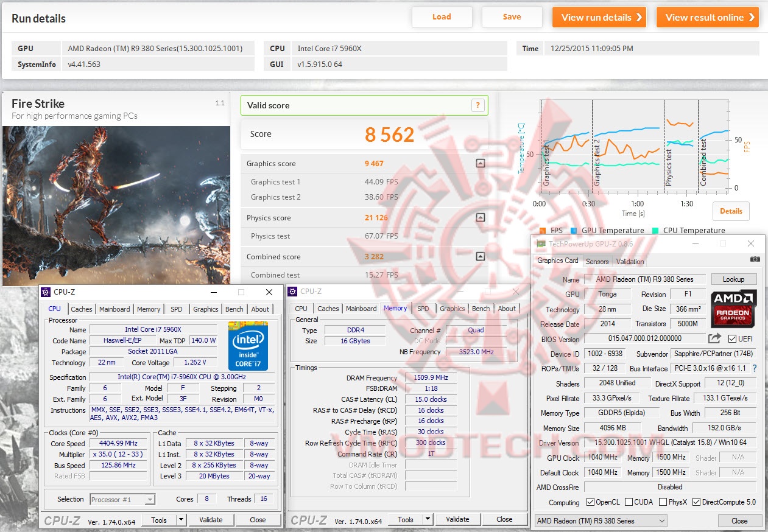Image resolution: width=768 pixels, height=532 pixels.
Task: Click the AMD Radeon Graphics logo in GPU-Z
Action: 734,309
